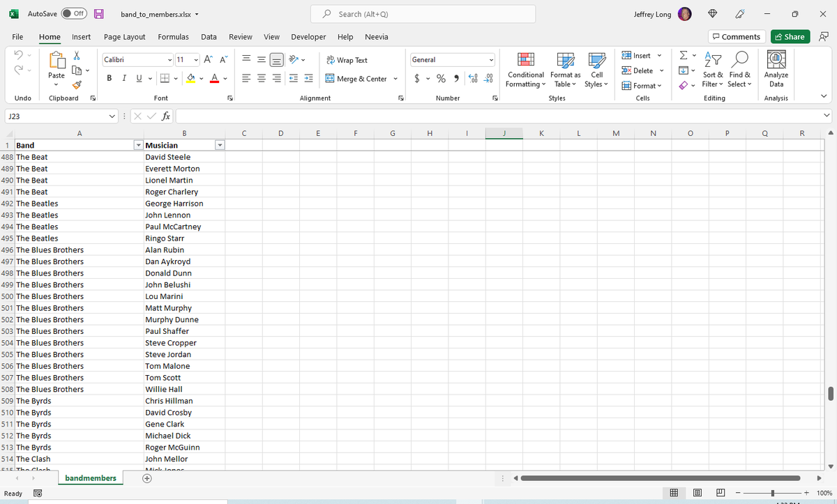Switch to Page Break Preview icon
Screen dimensions: 837x504
(x=721, y=493)
